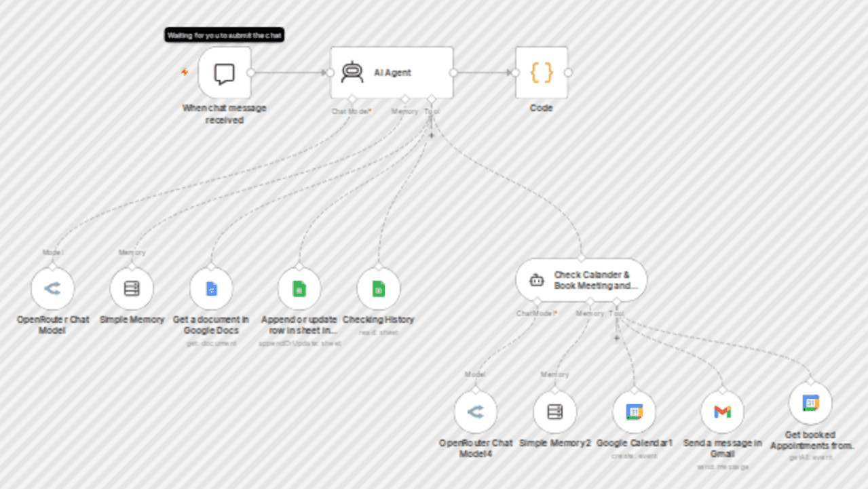This screenshot has width=868, height=489.
Task: Click the 'Google Calendar1' label text
Action: 635,443
